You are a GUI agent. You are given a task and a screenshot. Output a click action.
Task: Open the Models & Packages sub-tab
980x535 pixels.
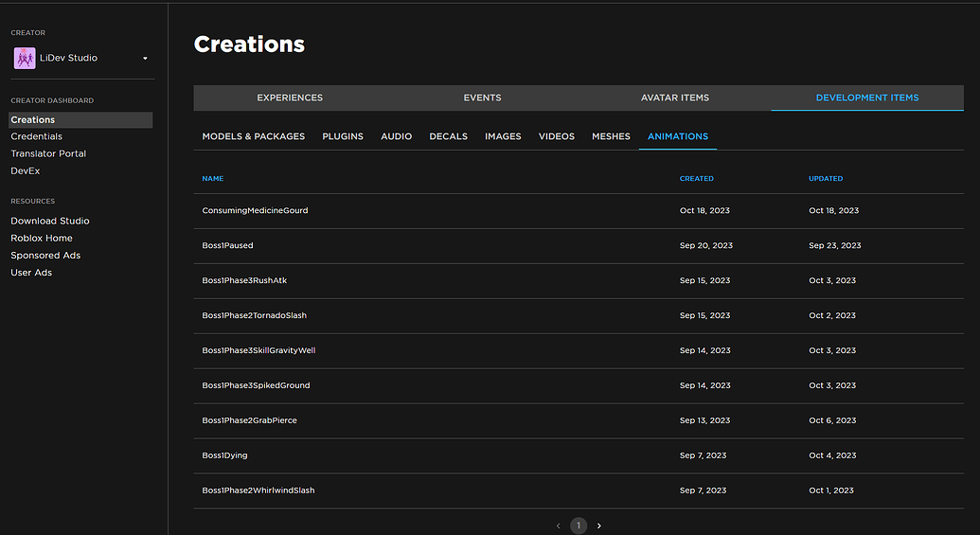pos(253,136)
